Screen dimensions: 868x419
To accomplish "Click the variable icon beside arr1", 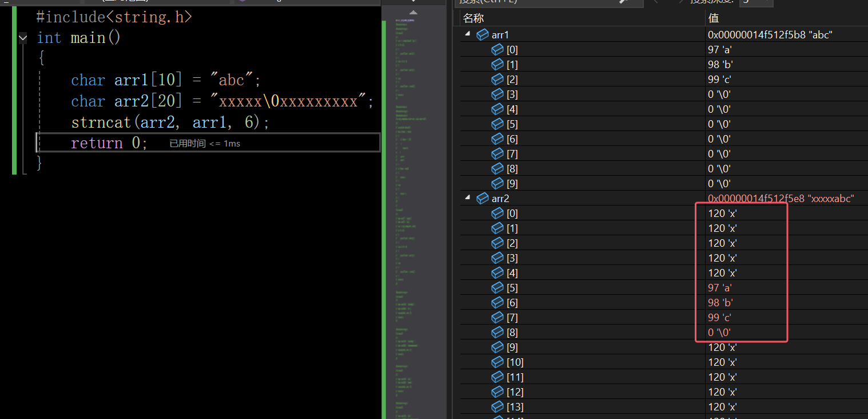I will pos(483,35).
